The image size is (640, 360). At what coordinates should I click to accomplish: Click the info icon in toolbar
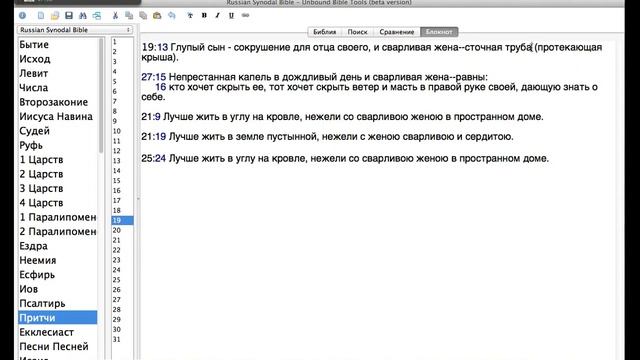click(x=22, y=16)
